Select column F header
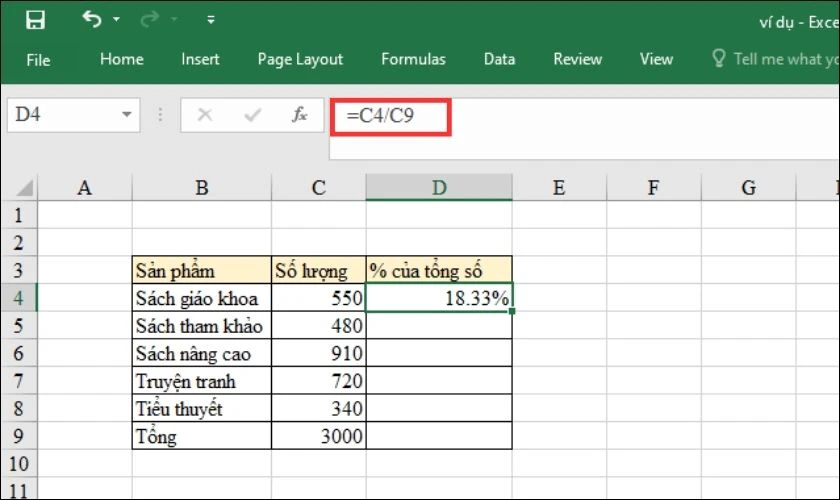The width and height of the screenshot is (840, 500). (x=654, y=188)
